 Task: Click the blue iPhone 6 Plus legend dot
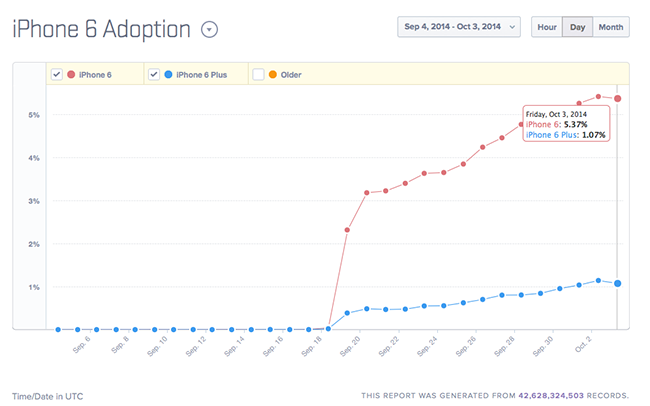[169, 74]
